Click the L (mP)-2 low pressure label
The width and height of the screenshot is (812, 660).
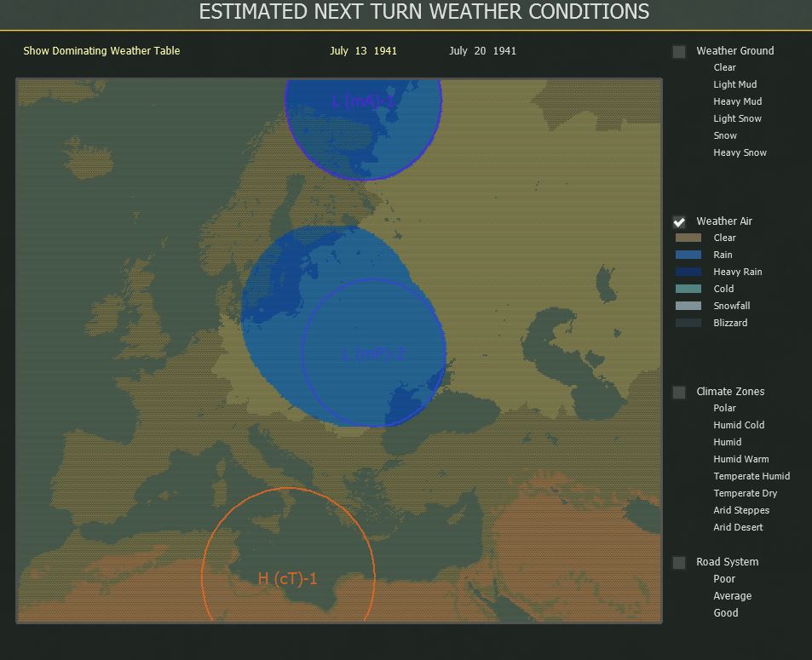pos(373,354)
